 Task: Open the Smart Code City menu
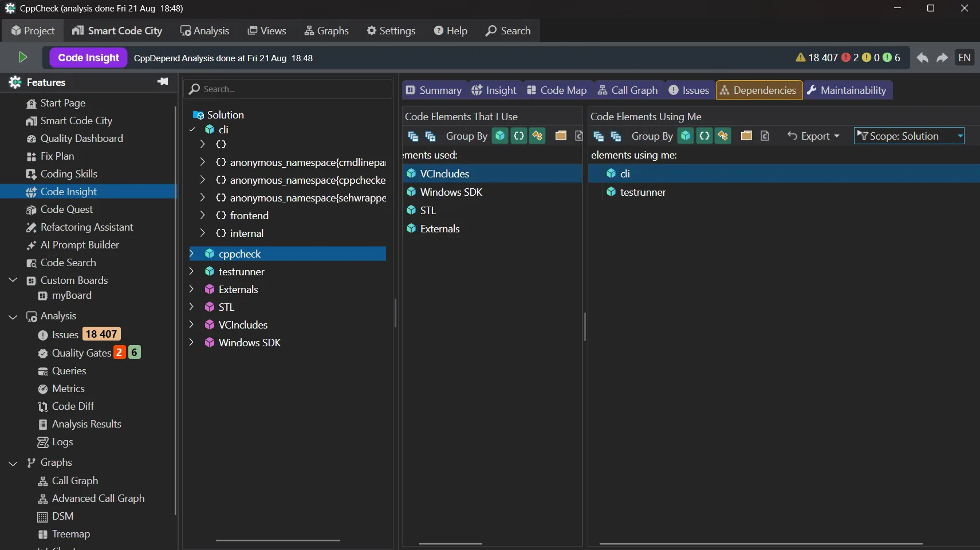point(117,30)
